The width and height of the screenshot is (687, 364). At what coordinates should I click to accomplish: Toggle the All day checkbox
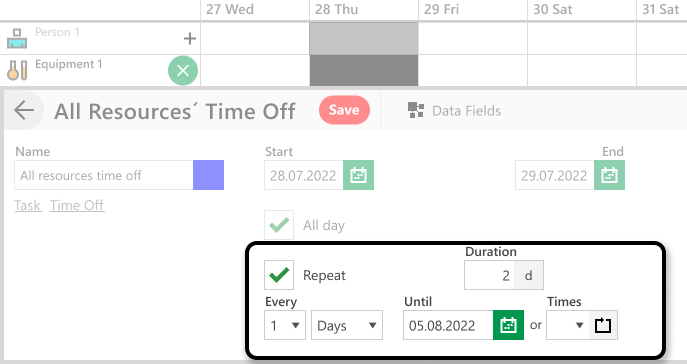tap(279, 225)
